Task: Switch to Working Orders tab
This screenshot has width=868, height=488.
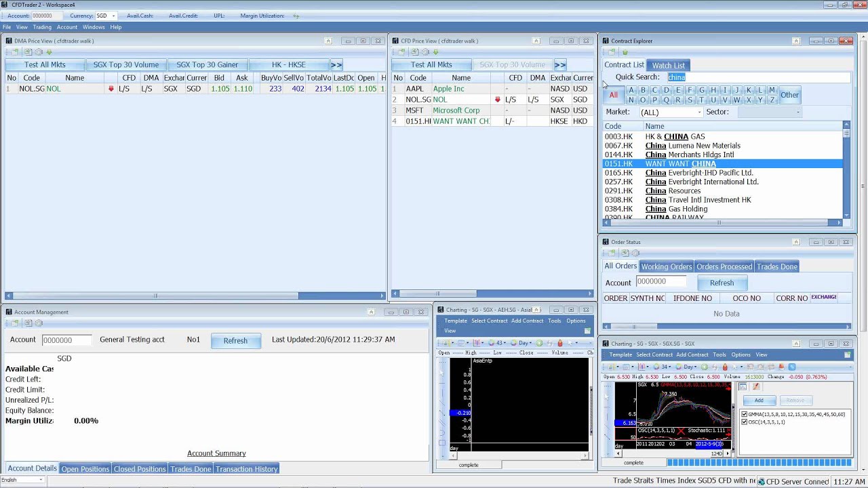Action: pos(667,266)
